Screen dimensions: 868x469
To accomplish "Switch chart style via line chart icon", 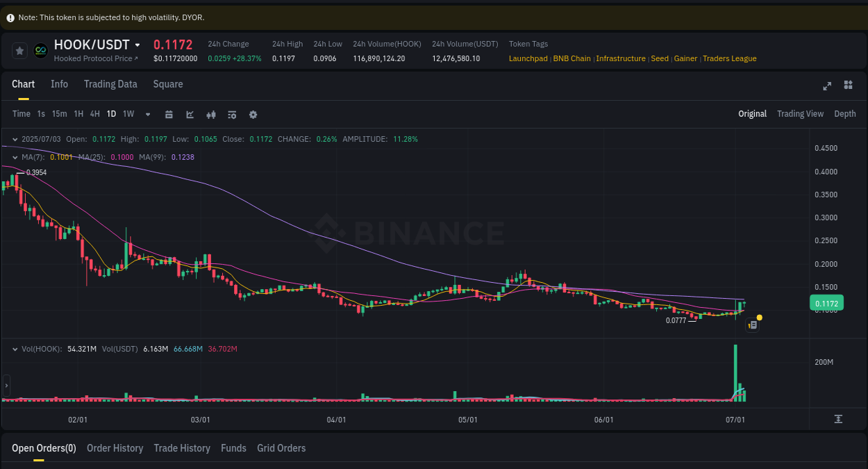I will [x=190, y=114].
